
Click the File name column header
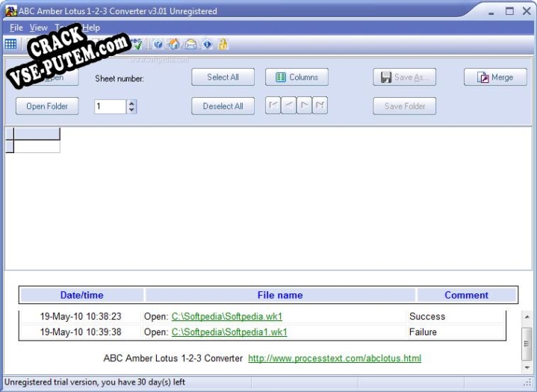click(280, 295)
